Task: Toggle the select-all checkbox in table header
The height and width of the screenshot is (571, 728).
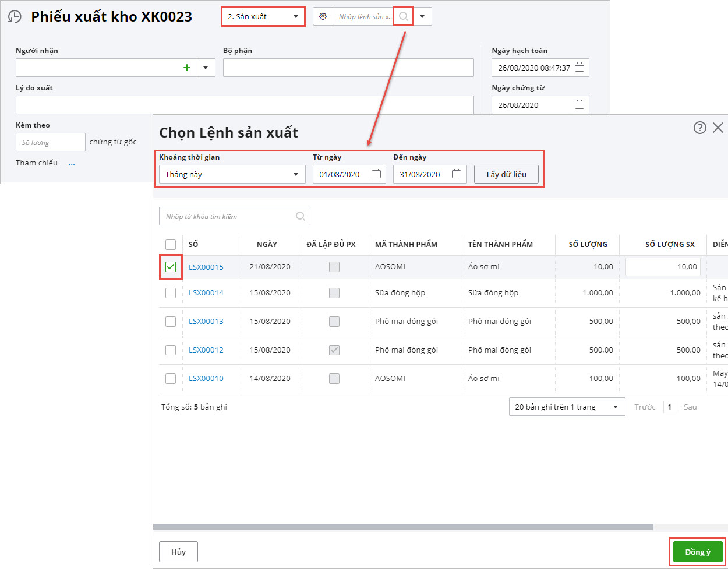Action: pyautogui.click(x=171, y=244)
